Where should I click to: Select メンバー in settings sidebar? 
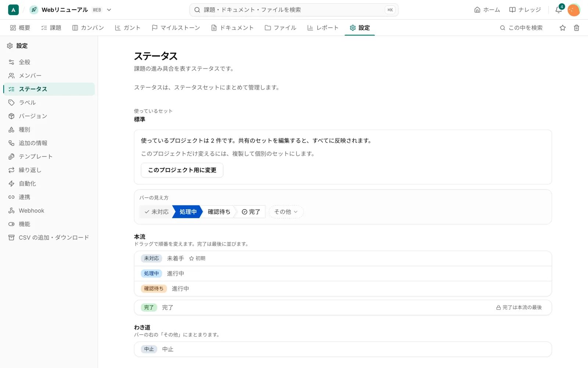pos(49,75)
